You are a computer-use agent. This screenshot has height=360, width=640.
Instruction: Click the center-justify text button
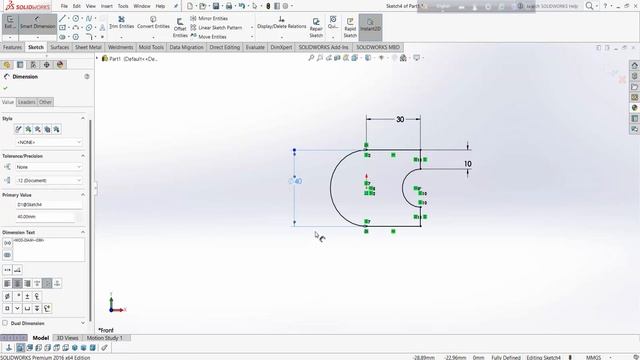click(x=17, y=283)
